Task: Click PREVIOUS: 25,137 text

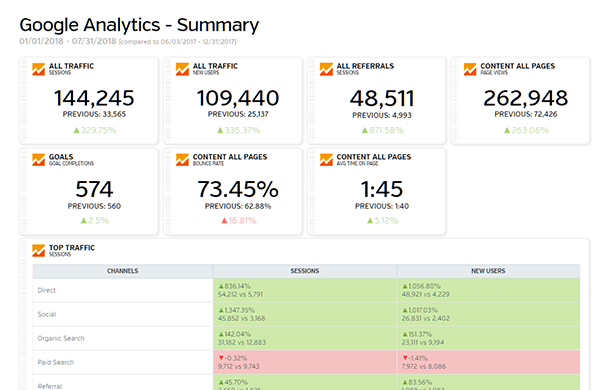Action: pos(238,114)
